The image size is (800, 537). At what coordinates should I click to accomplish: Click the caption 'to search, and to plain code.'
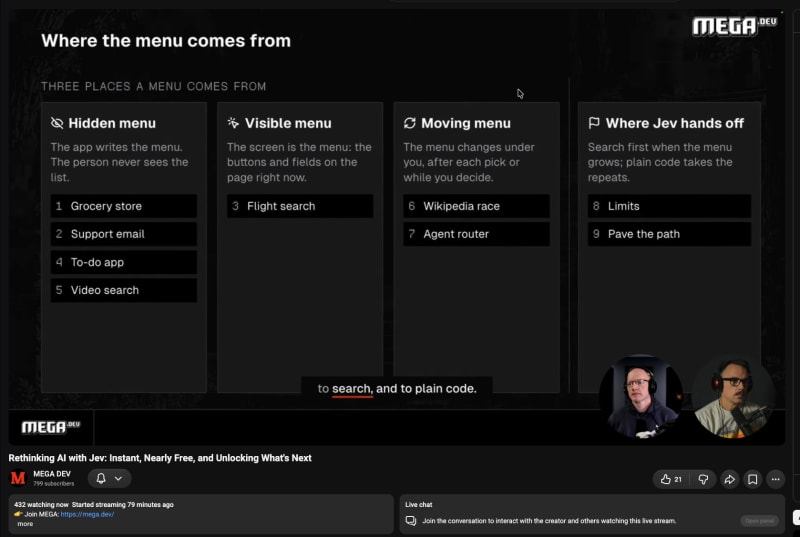(397, 389)
